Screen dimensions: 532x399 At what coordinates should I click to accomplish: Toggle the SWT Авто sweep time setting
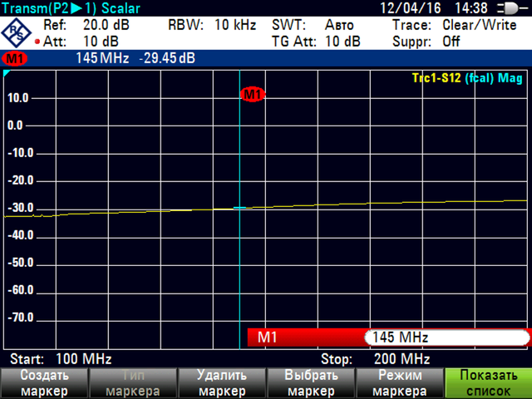point(316,25)
